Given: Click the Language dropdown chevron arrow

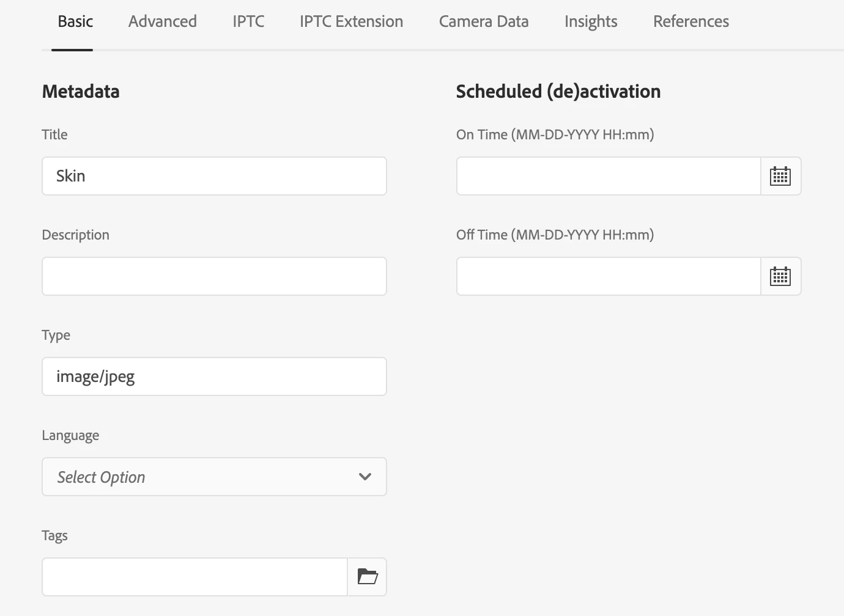Looking at the screenshot, I should pyautogui.click(x=365, y=477).
